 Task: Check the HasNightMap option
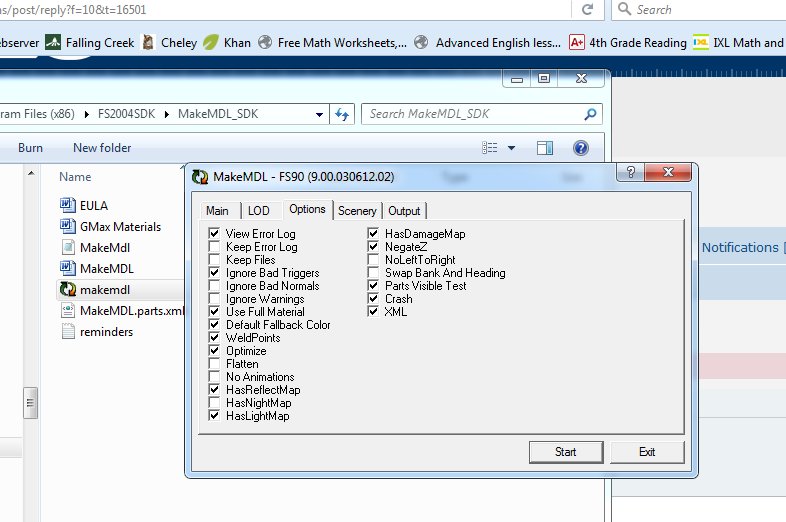point(214,403)
